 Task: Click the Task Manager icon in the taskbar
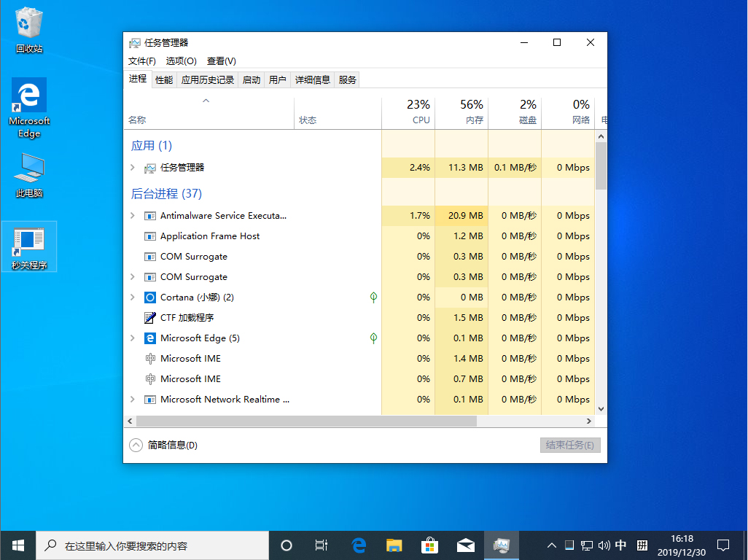(502, 545)
